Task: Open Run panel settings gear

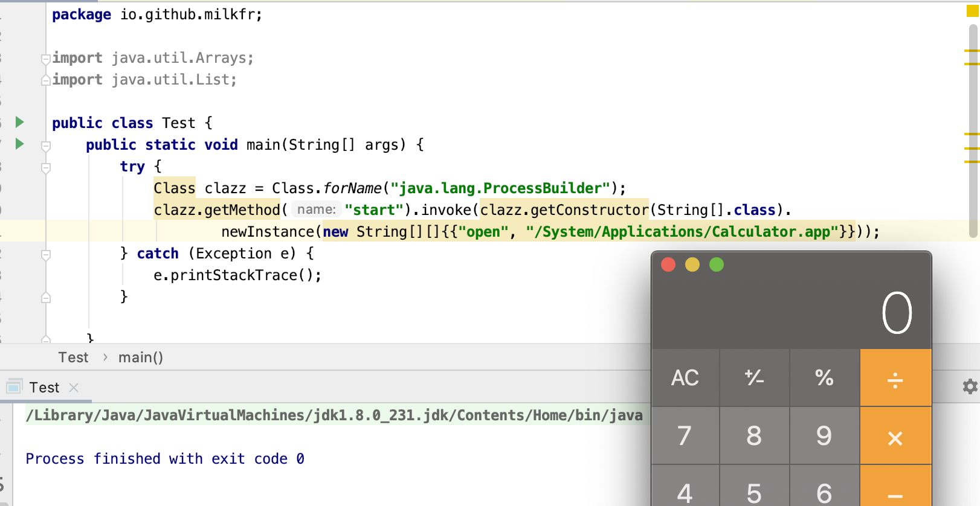Action: pyautogui.click(x=970, y=386)
